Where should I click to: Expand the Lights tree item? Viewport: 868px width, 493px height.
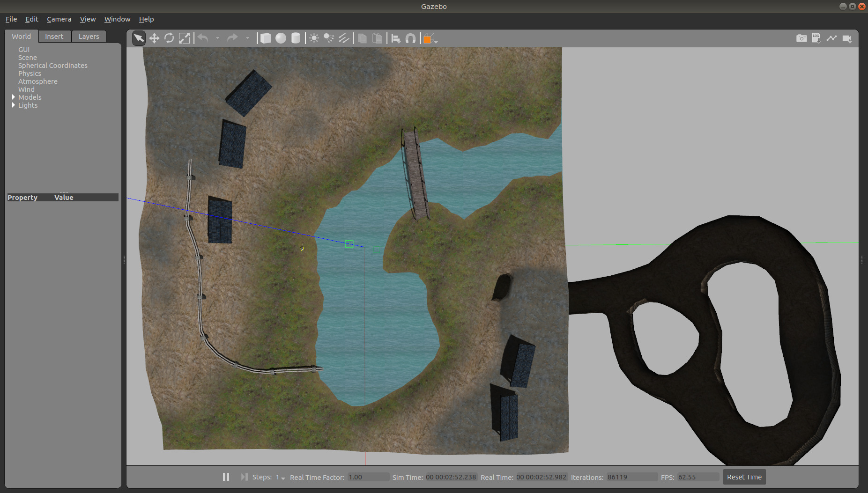click(x=14, y=105)
